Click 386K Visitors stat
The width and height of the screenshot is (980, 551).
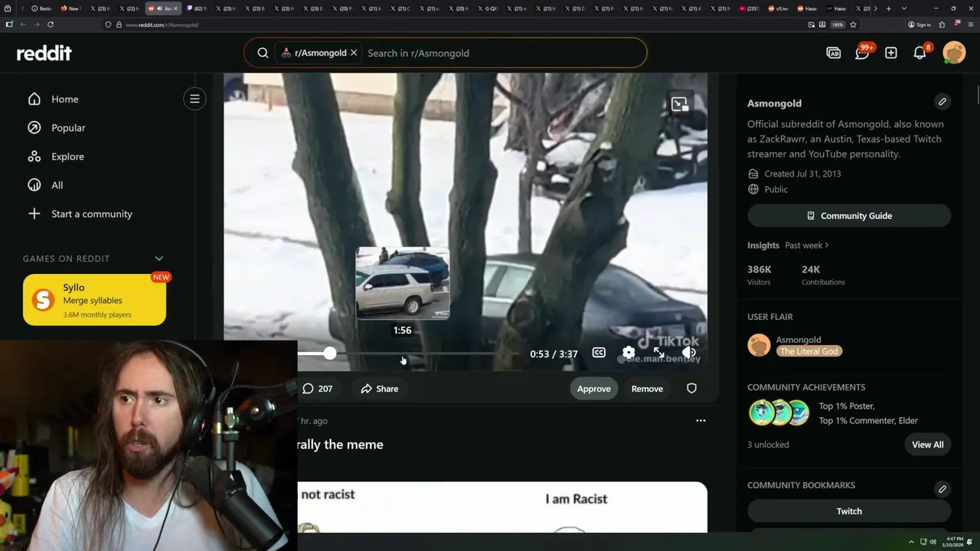(x=760, y=275)
